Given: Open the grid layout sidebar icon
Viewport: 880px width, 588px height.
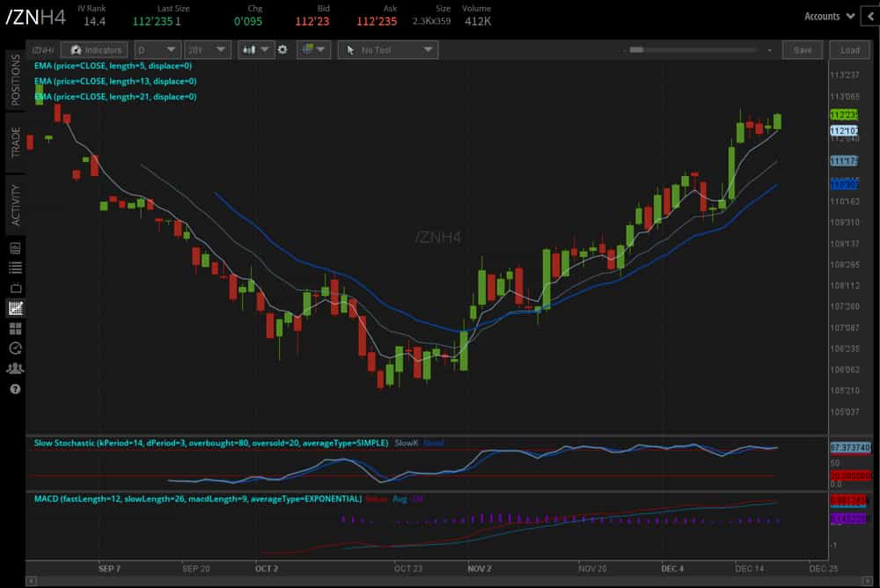Looking at the screenshot, I should click(x=15, y=328).
